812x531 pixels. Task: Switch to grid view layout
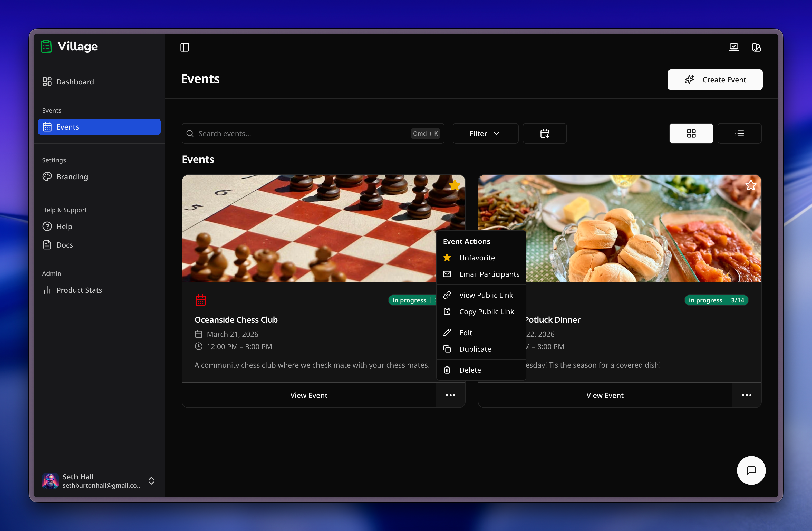pyautogui.click(x=691, y=133)
